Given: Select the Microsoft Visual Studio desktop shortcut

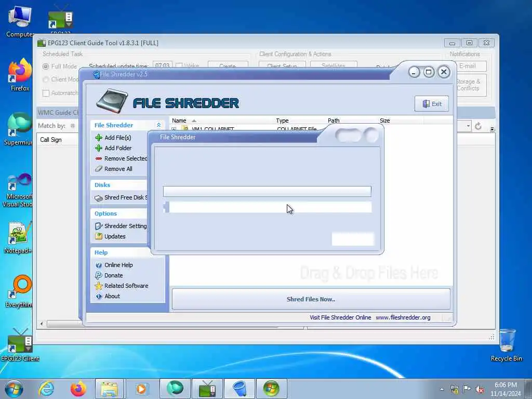Looking at the screenshot, I should tap(18, 190).
